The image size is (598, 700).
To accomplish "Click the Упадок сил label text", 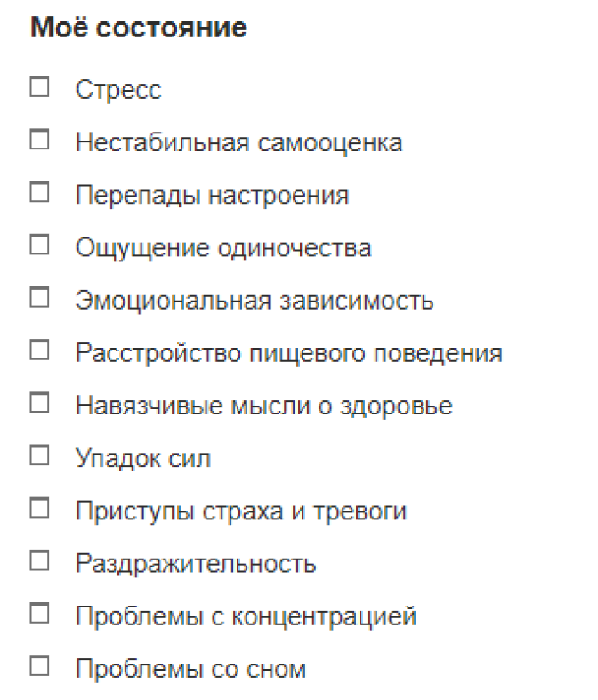I will pos(143,458).
